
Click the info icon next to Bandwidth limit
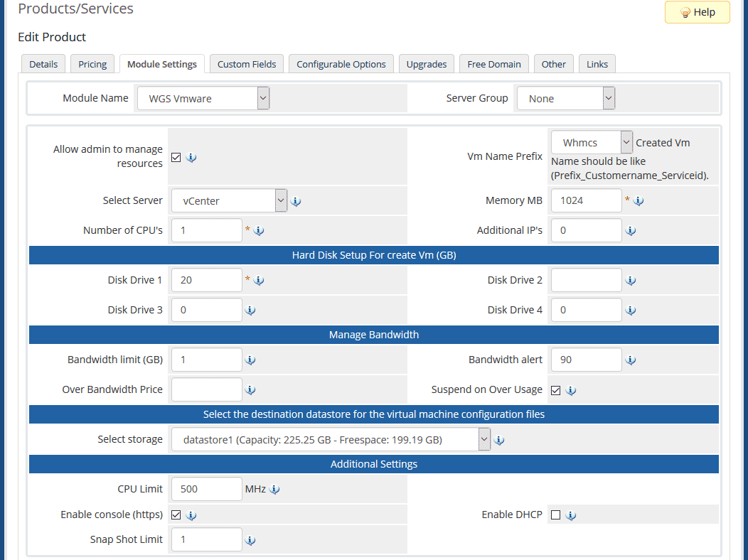250,360
